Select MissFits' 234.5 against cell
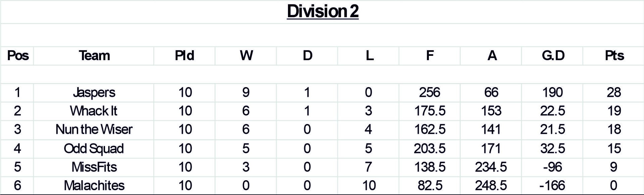 tap(491, 167)
